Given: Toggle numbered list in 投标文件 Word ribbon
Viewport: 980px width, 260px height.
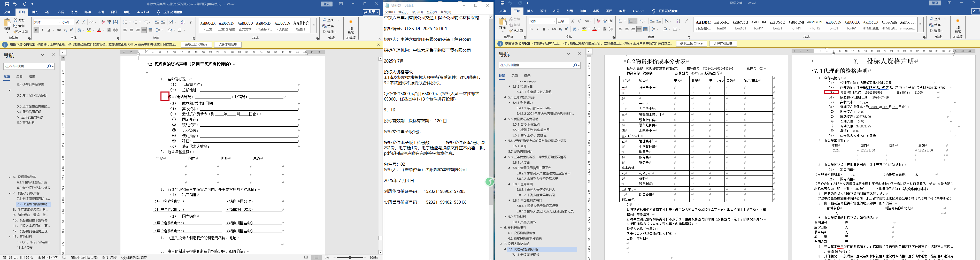Looking at the screenshot, I should click(632, 21).
